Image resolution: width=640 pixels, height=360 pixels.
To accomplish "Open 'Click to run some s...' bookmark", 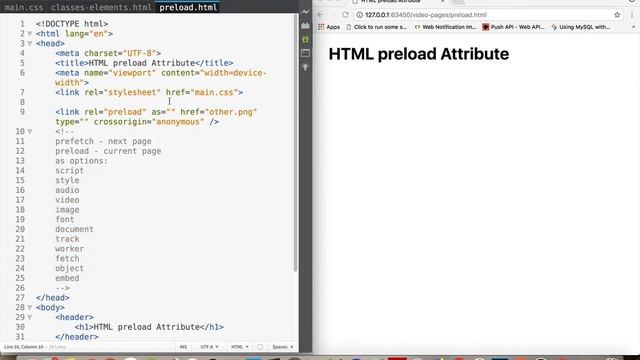I will [x=376, y=27].
